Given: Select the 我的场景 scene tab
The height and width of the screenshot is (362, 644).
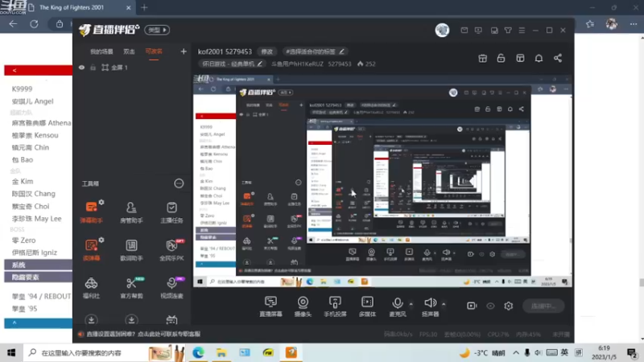Looking at the screenshot, I should point(101,51).
